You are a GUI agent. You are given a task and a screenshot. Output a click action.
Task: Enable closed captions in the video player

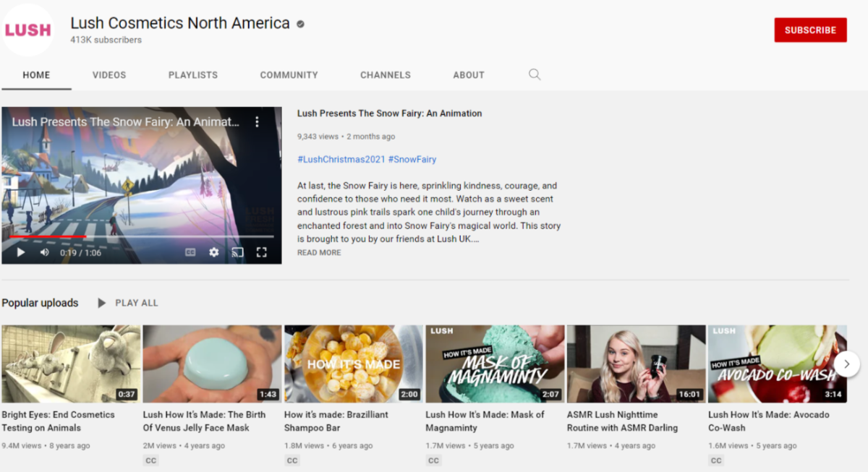190,252
